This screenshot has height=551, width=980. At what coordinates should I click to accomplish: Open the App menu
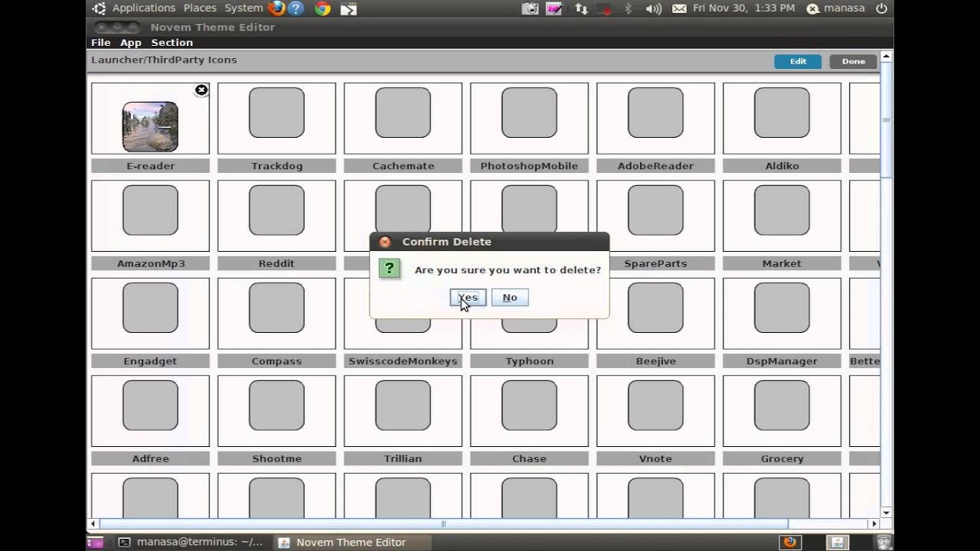coord(131,43)
